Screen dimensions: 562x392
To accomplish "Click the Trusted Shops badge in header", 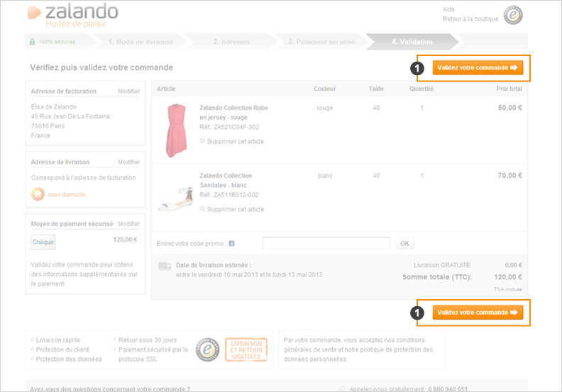I will click(x=513, y=15).
